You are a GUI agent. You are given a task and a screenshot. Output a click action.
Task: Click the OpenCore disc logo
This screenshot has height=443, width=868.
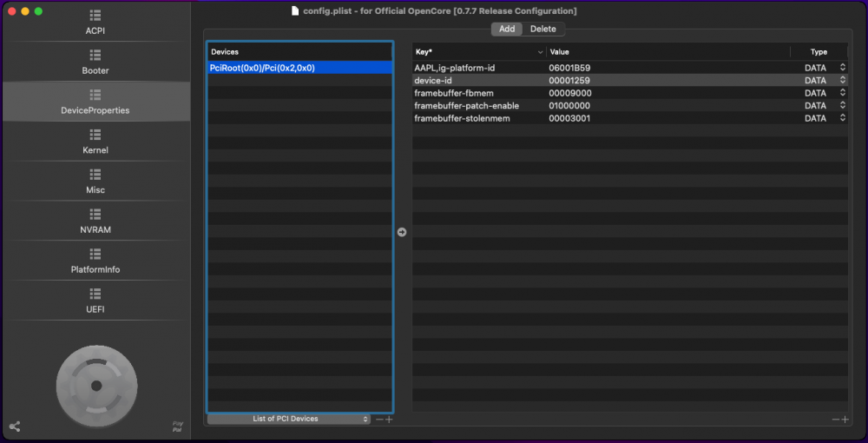96,386
